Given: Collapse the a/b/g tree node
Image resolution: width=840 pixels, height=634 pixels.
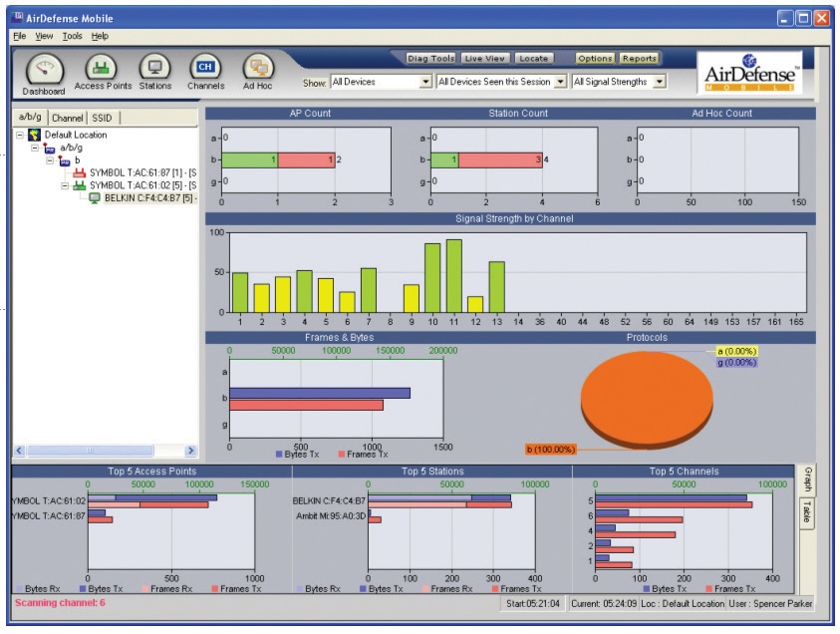Looking at the screenshot, I should [x=35, y=148].
